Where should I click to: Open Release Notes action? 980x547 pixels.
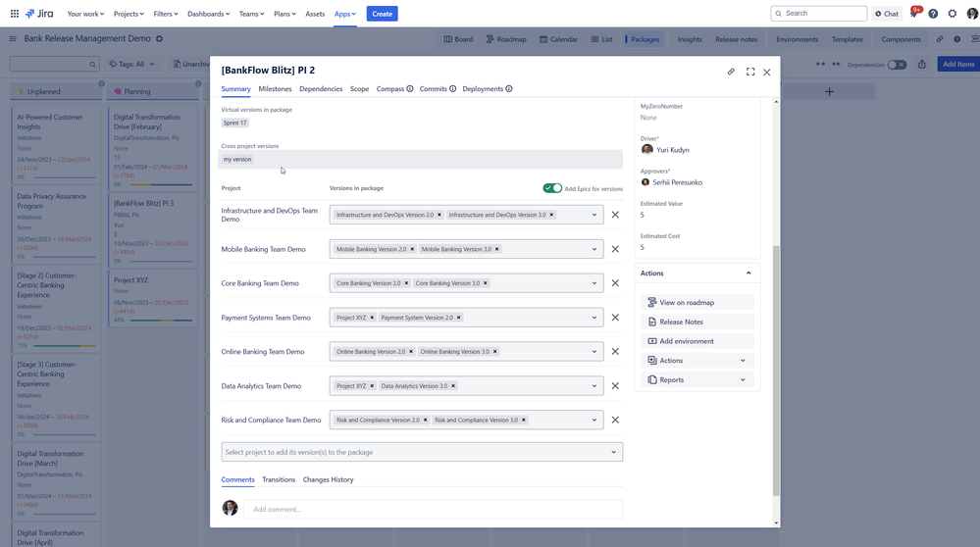(697, 322)
